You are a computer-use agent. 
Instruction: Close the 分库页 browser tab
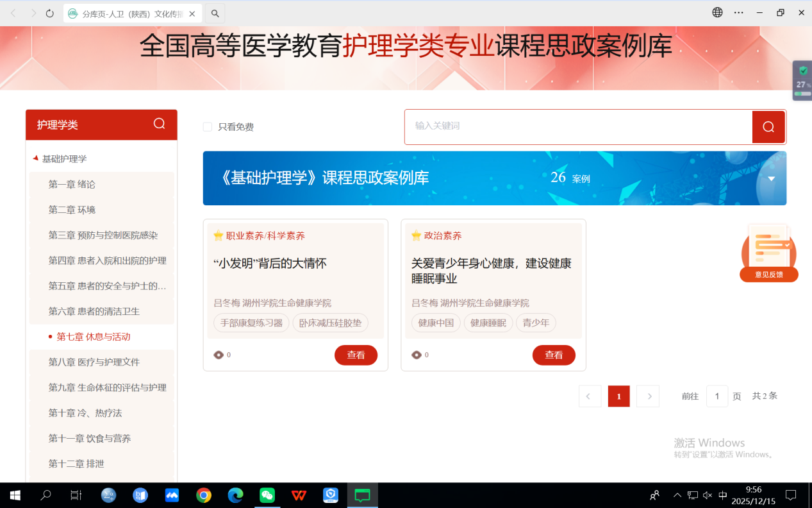[x=192, y=13]
